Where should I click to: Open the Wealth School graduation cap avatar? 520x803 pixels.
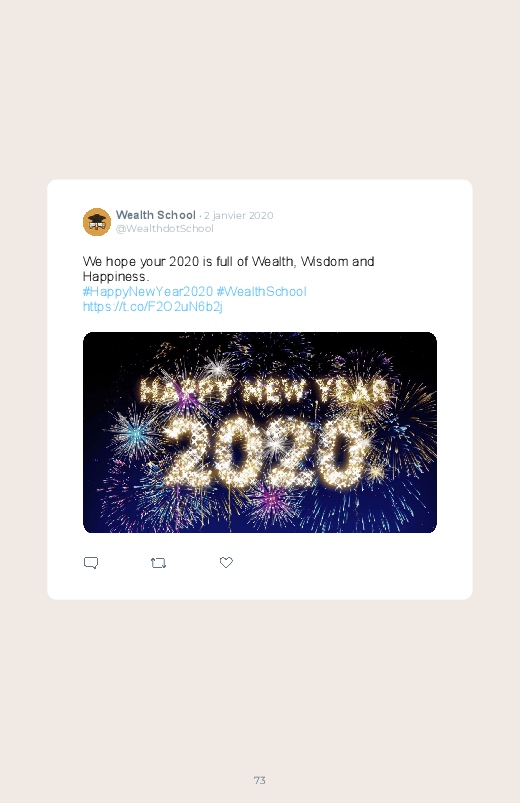tap(97, 222)
